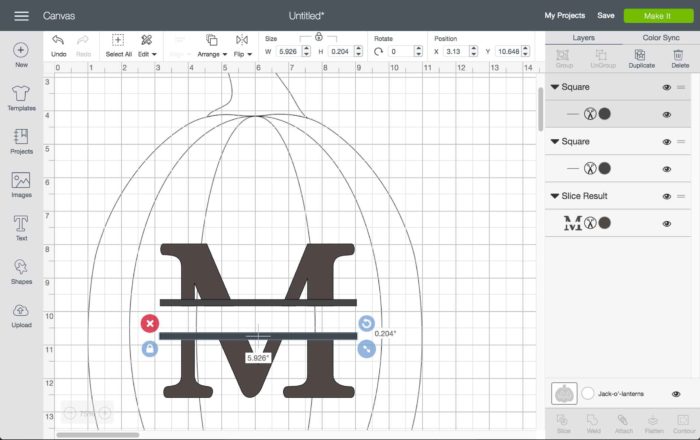Toggle visibility of M sublayer
Viewport: 700px width, 440px height.
pyautogui.click(x=667, y=224)
